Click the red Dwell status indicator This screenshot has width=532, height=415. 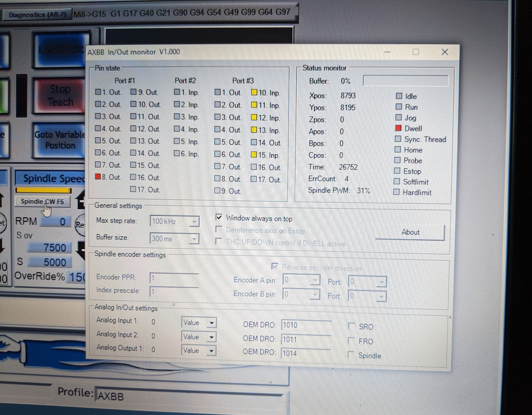[x=398, y=128]
